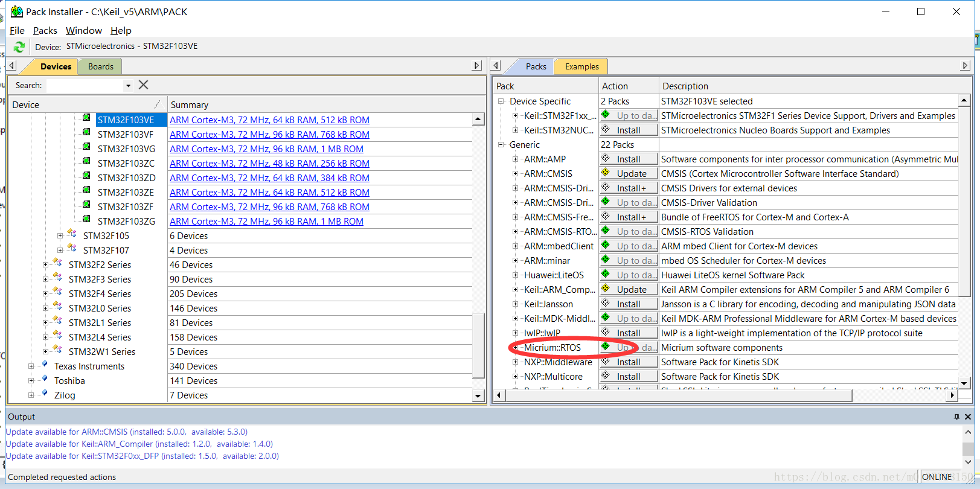Screen dimensions: 980x489
Task: Expand the Keil::Jansson pack entry
Action: [515, 304]
